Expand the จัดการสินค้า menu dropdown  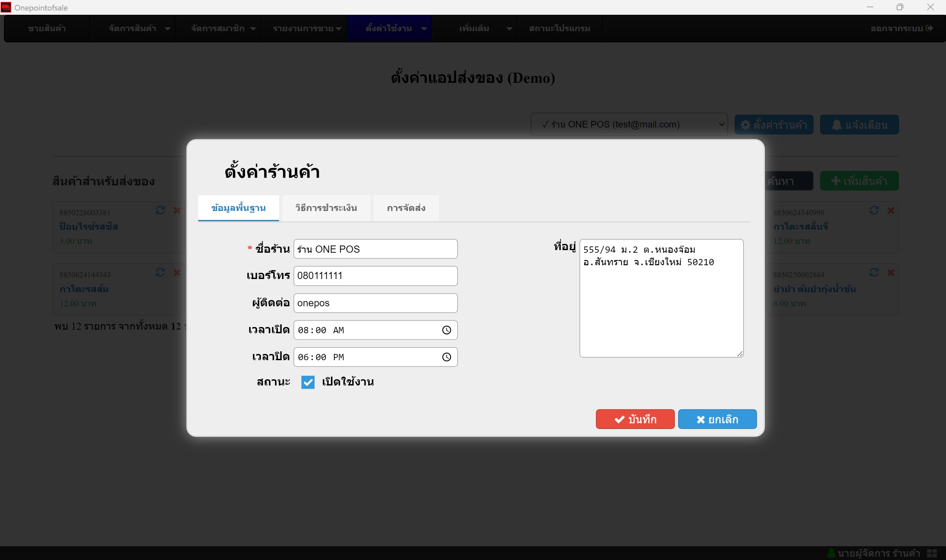pos(167,29)
